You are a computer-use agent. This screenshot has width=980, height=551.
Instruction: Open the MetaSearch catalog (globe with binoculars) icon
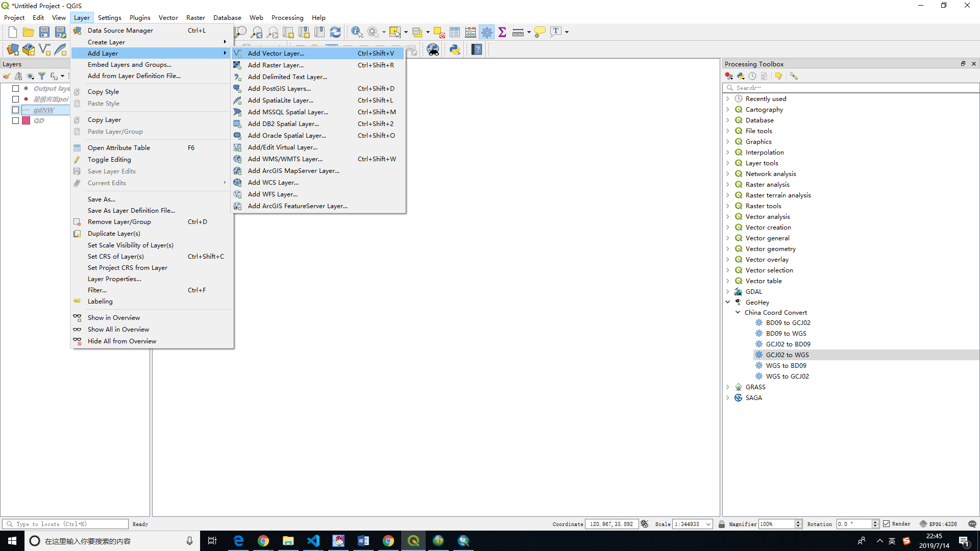433,49
